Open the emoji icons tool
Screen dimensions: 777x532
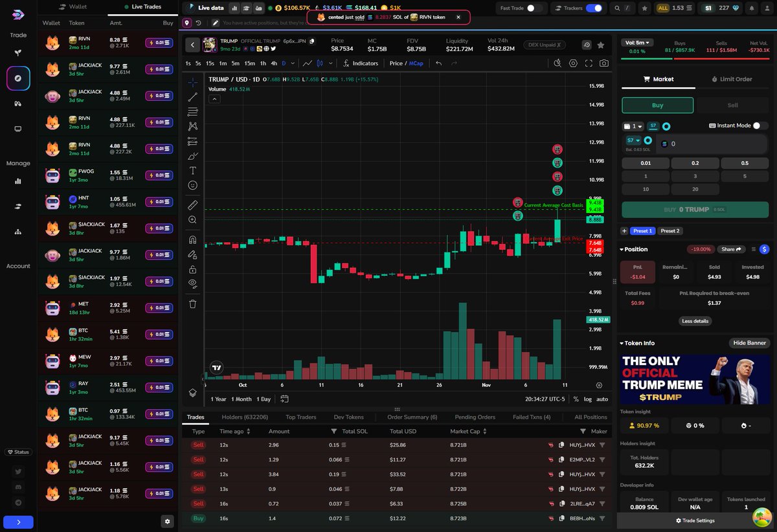tap(192, 186)
